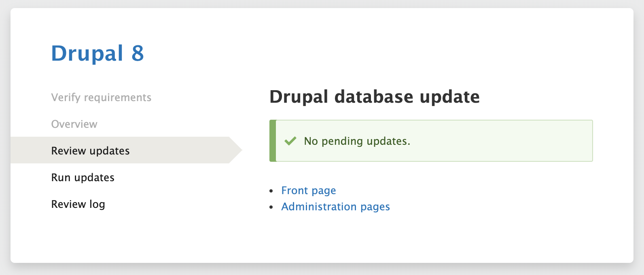The height and width of the screenshot is (275, 644).
Task: Click the arrow tip of Review updates step
Action: [x=238, y=150]
